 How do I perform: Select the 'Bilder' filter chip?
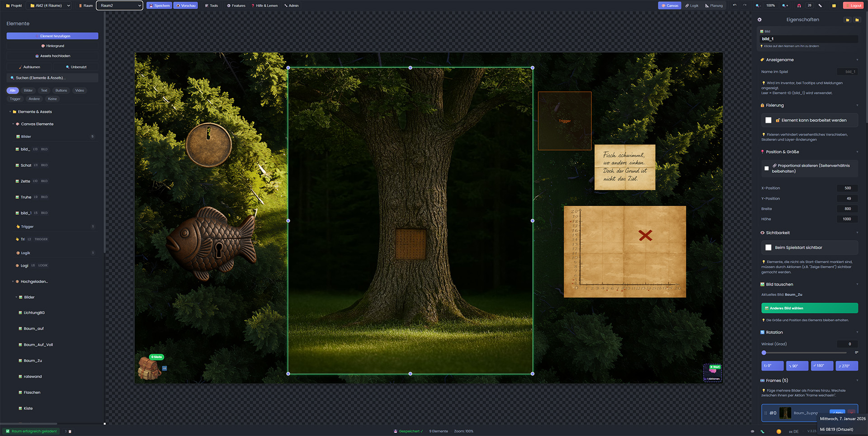(x=28, y=90)
